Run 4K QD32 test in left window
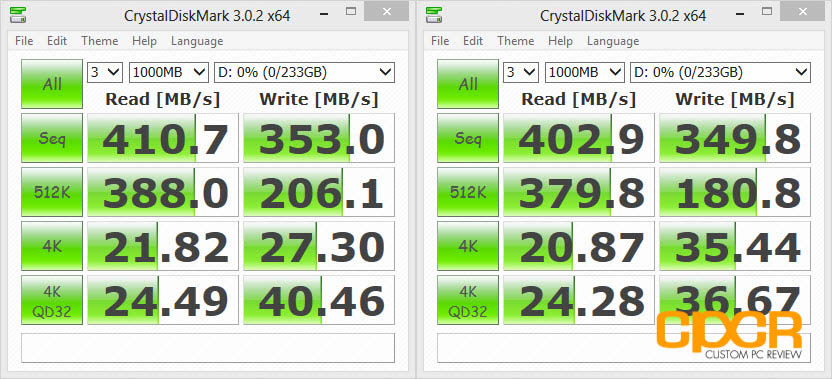 [52, 300]
